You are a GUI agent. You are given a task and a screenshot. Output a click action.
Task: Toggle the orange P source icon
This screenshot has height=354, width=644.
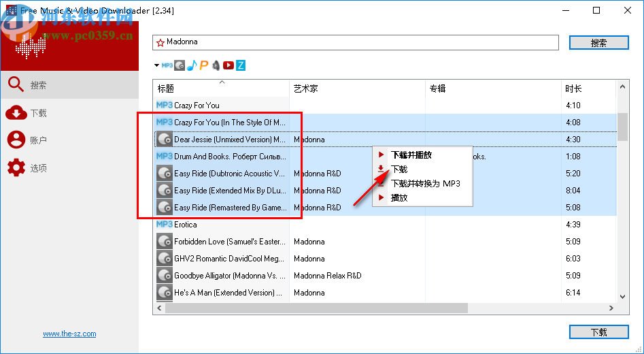coord(204,65)
